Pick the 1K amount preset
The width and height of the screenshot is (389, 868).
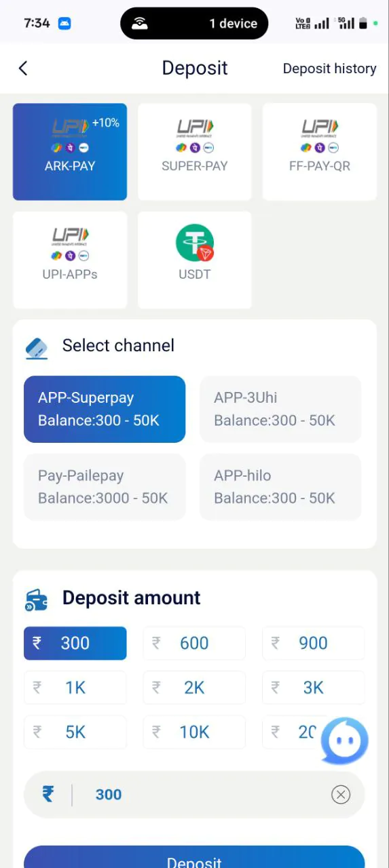pyautogui.click(x=75, y=688)
